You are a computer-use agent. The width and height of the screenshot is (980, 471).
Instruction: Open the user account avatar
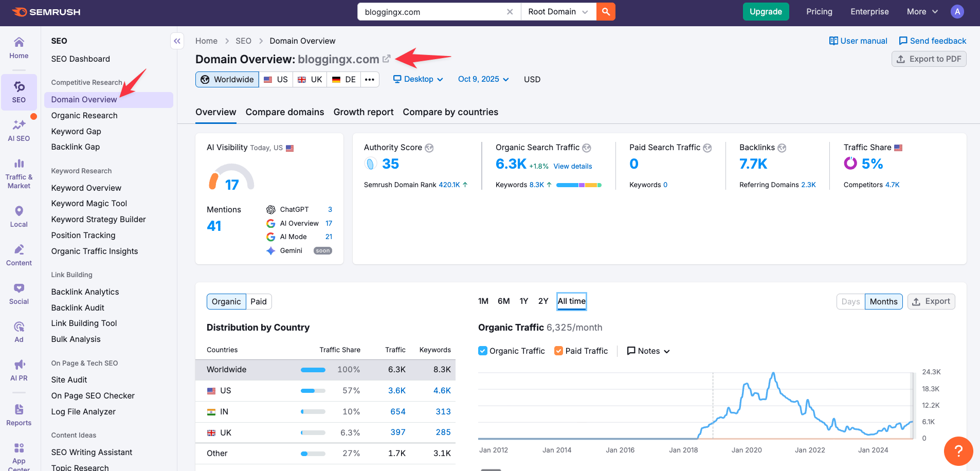957,12
